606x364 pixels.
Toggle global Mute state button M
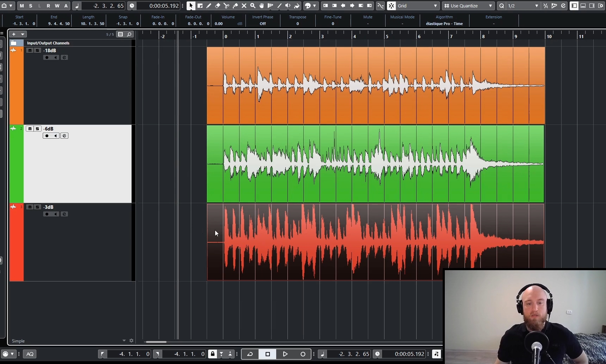pyautogui.click(x=22, y=6)
